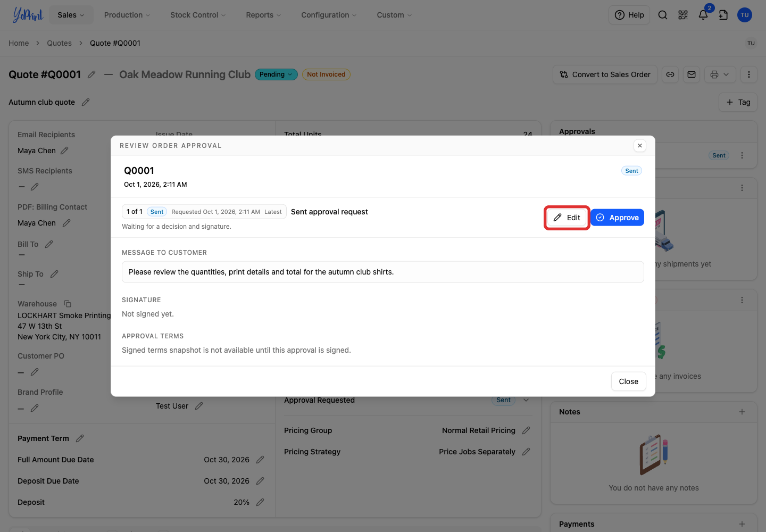The image size is (766, 532).
Task: Open the QR code scanner icon
Action: (683, 15)
